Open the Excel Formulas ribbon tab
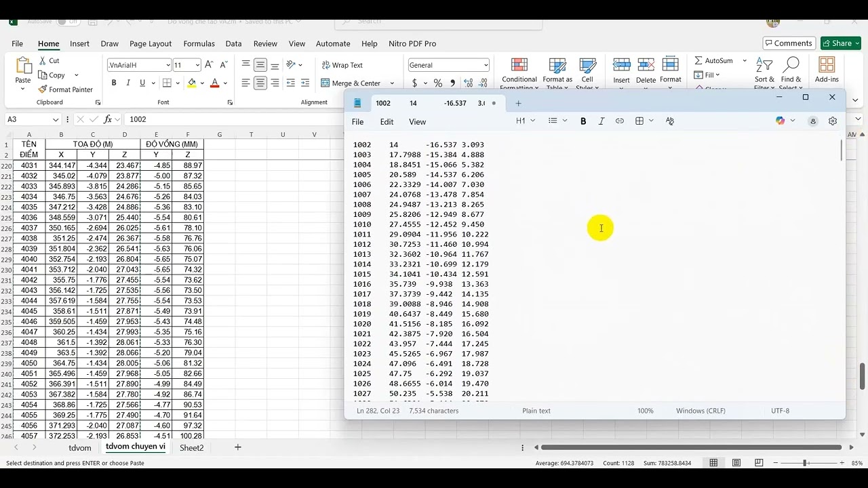868x488 pixels. (x=199, y=43)
